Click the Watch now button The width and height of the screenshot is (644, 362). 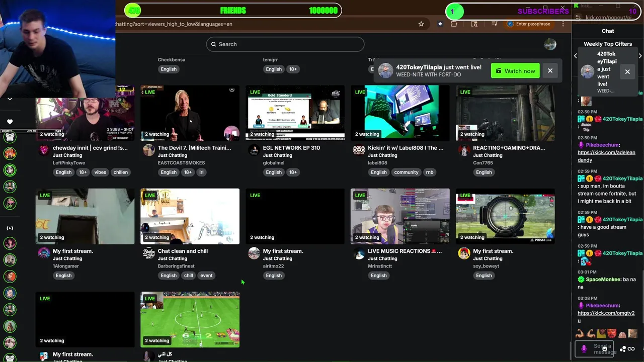tap(515, 71)
